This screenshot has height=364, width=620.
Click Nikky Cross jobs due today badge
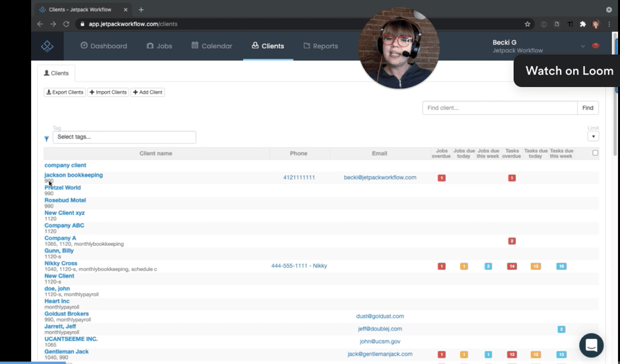click(x=464, y=266)
